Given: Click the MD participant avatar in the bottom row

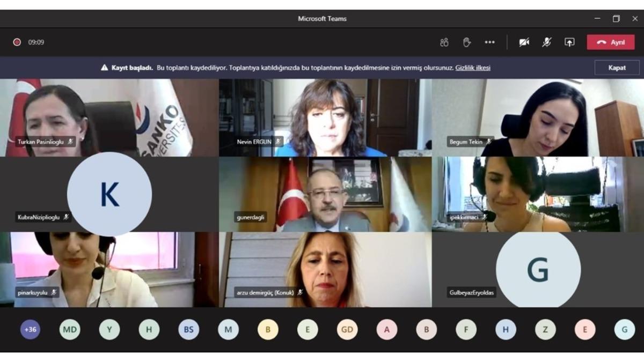Looking at the screenshot, I should (x=70, y=329).
